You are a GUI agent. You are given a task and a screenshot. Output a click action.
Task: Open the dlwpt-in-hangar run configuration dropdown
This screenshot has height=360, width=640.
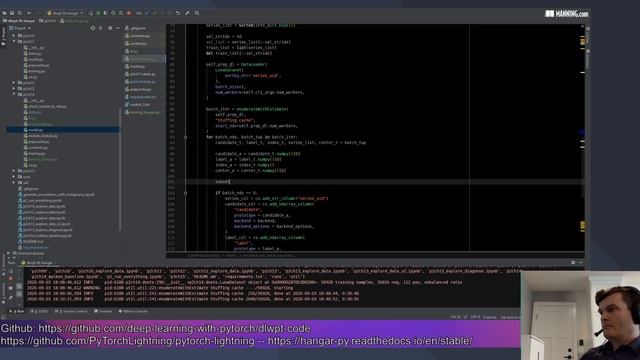[x=65, y=13]
